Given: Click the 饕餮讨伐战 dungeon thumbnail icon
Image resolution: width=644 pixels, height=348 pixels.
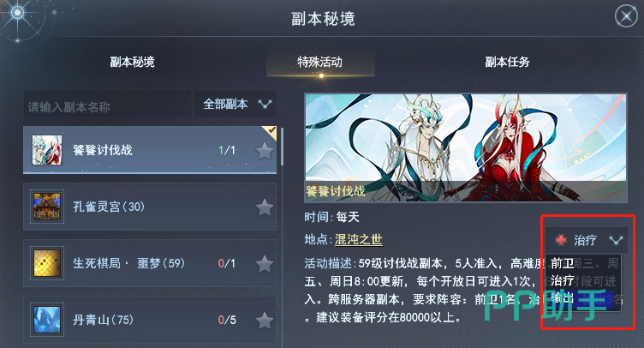Looking at the screenshot, I should 47,150.
